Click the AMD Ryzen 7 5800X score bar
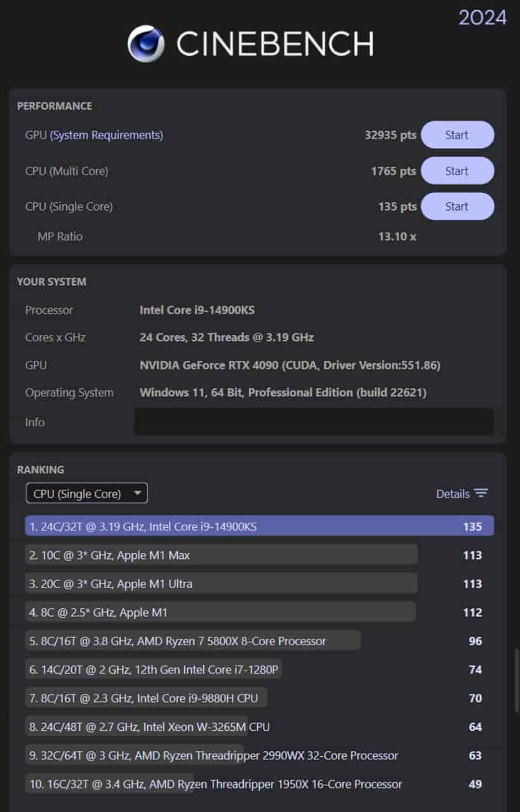 [190, 641]
